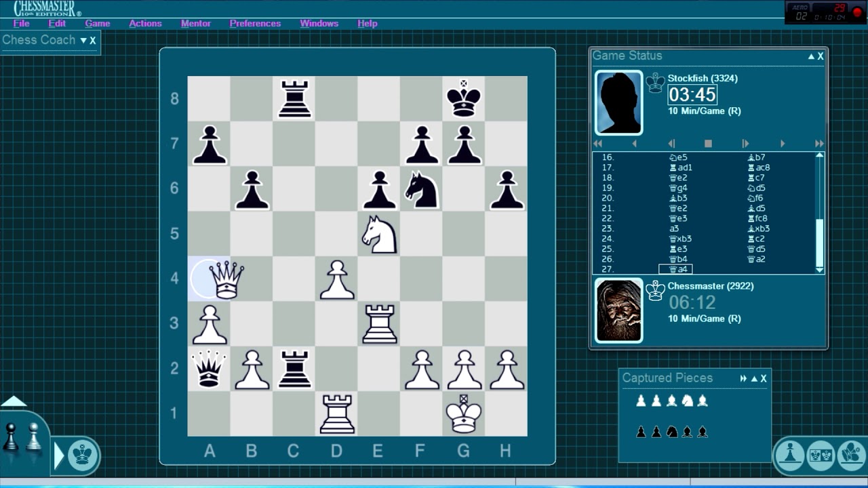The image size is (868, 488).
Task: Close the Chess Coach panel
Action: [x=93, y=41]
